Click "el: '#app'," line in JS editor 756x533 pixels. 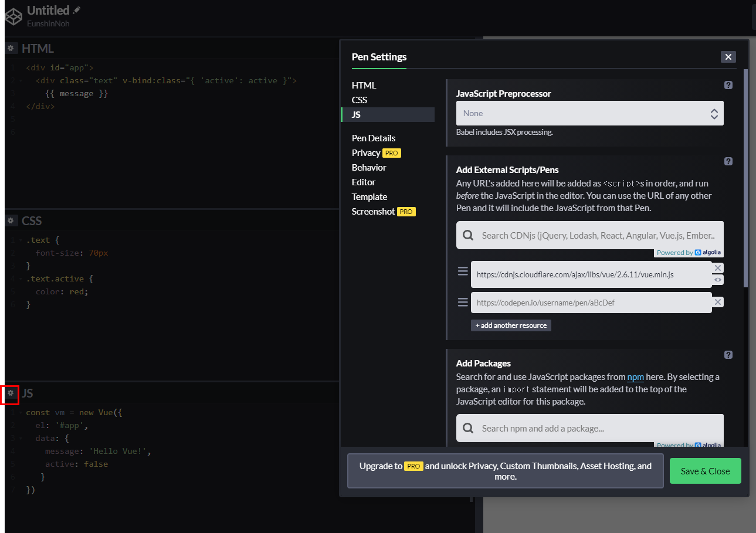[62, 425]
